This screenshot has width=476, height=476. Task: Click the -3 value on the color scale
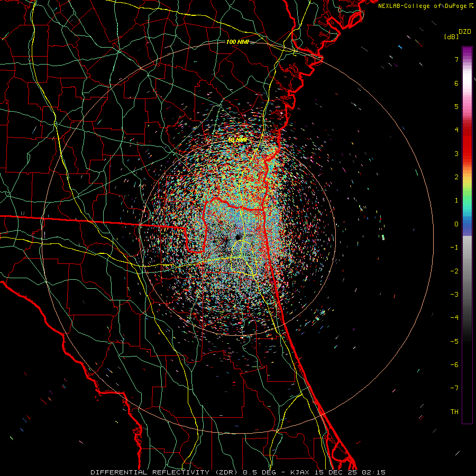454,294
